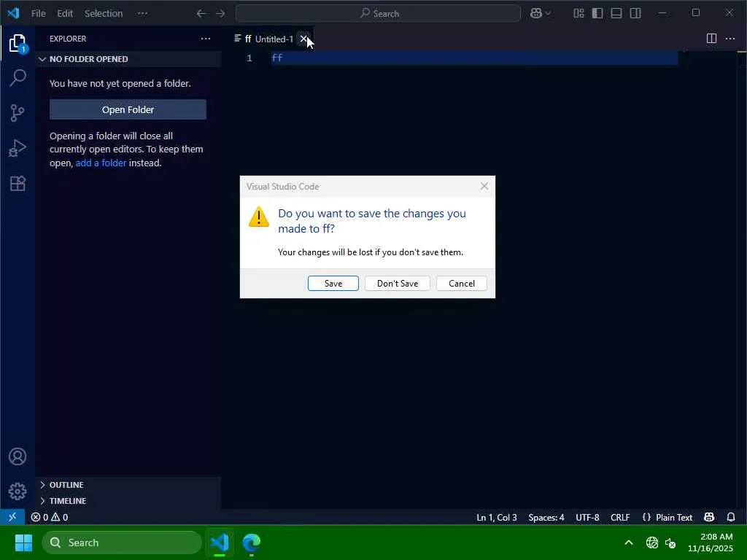The width and height of the screenshot is (747, 560).
Task: Click UTF-8 encoding in status bar
Action: pyautogui.click(x=587, y=517)
